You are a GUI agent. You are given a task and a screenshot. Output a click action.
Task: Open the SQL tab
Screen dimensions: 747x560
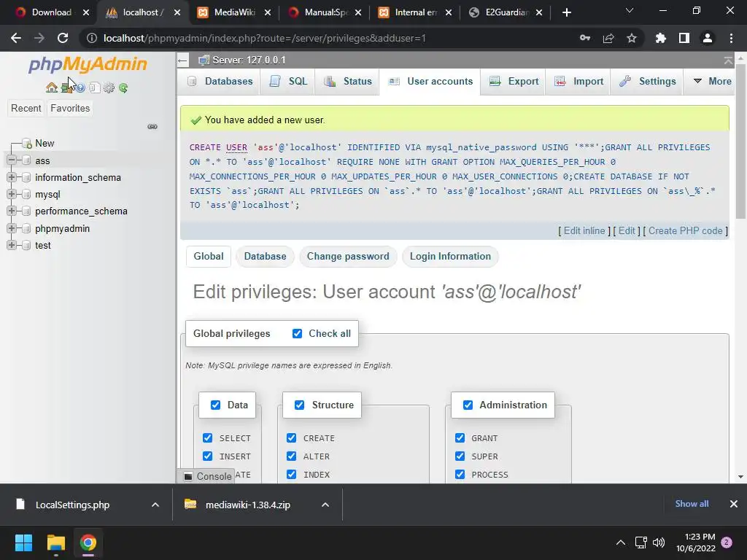coord(287,82)
